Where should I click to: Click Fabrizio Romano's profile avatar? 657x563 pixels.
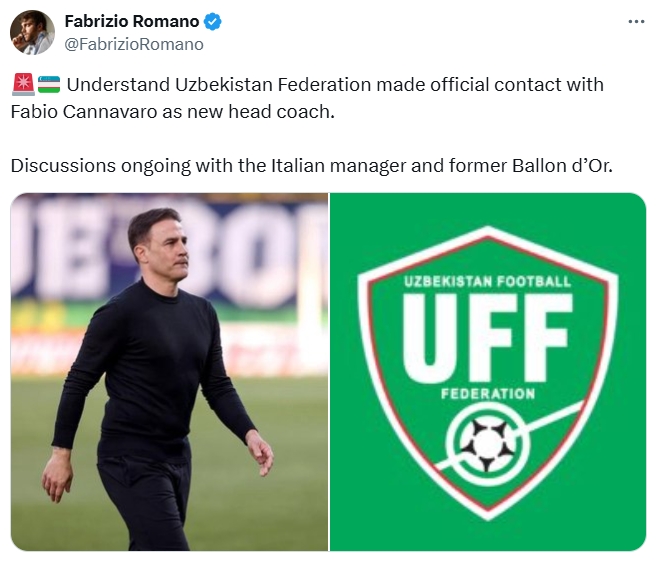coord(32,32)
